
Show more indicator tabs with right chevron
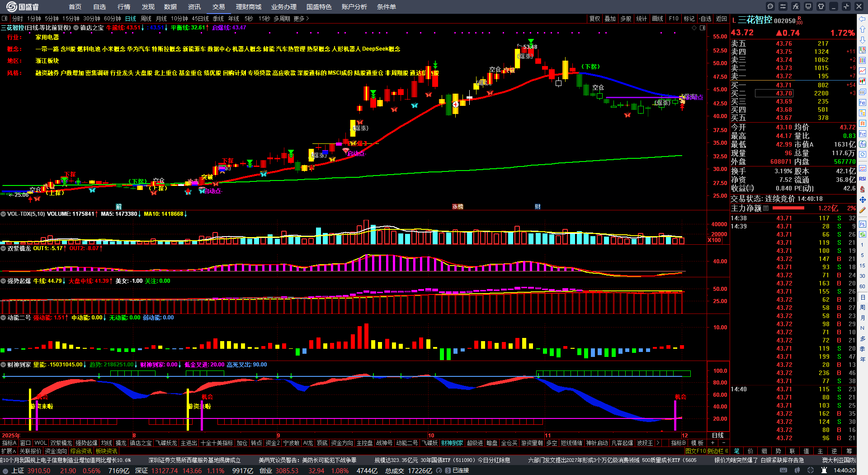658,443
